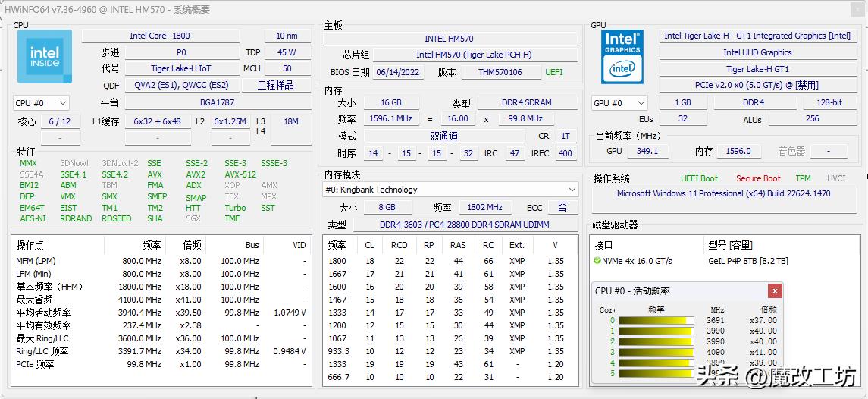This screenshot has width=868, height=399.
Task: Select the 666.7 MHz timing row
Action: click(x=450, y=377)
